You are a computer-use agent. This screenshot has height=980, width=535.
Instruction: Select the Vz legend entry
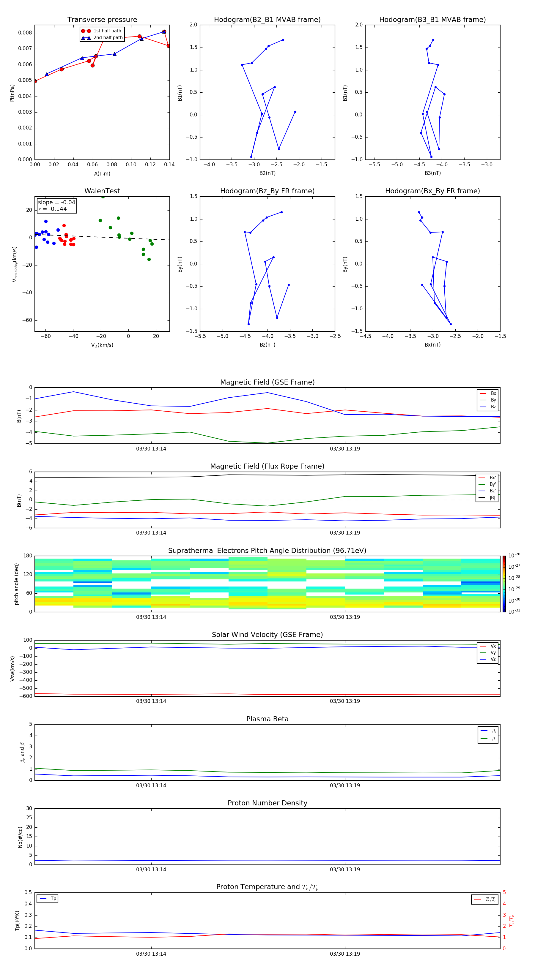pos(488,659)
